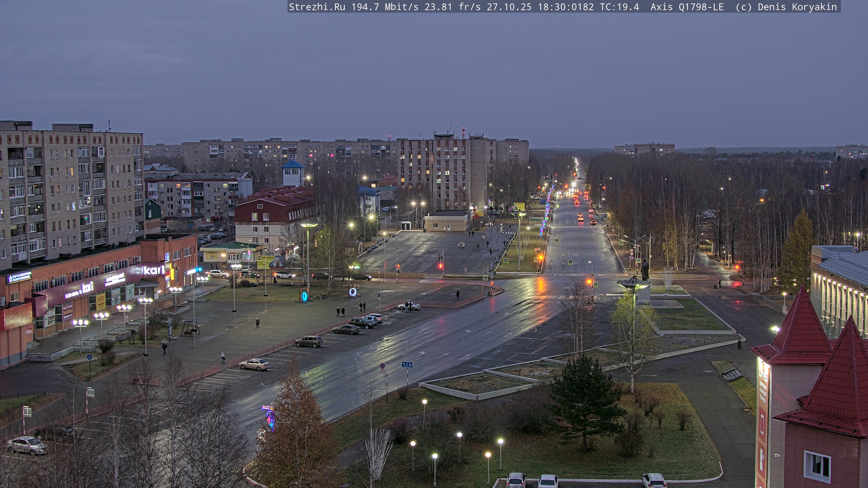Click the beige sedan parked nearest the camera
Screen dimensions: 868x488
pos(255,364)
